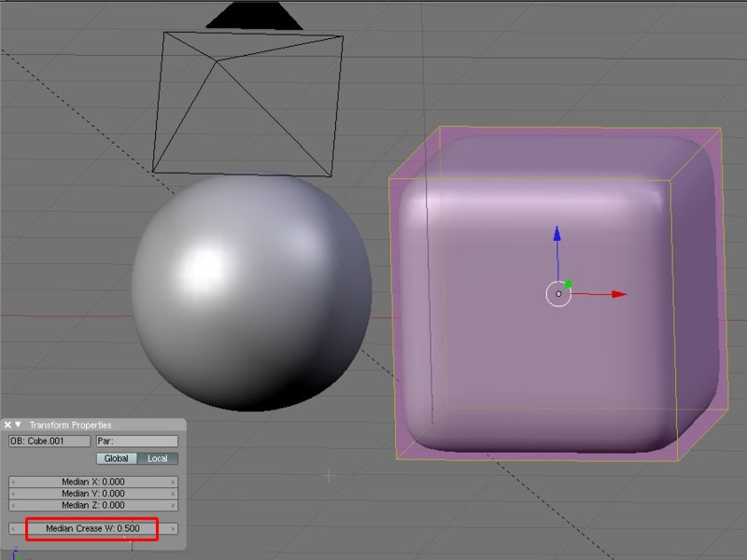Click the Median Crease W value

pos(93,528)
